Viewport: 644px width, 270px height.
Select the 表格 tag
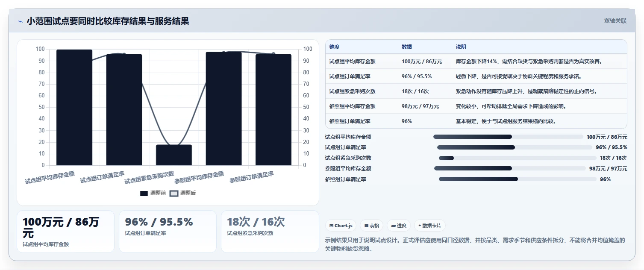(371, 226)
